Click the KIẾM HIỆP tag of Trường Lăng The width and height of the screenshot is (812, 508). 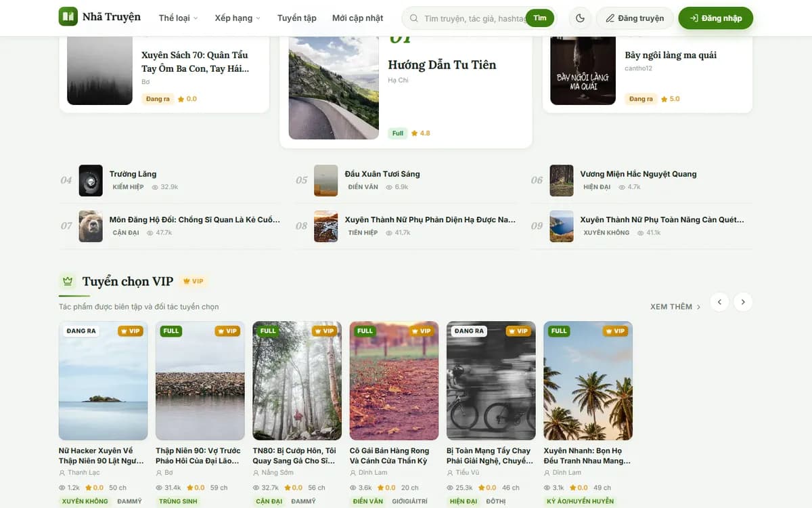[x=128, y=187]
